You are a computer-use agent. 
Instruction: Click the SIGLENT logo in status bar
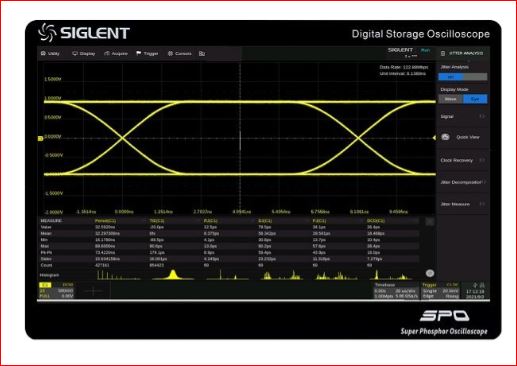point(400,50)
